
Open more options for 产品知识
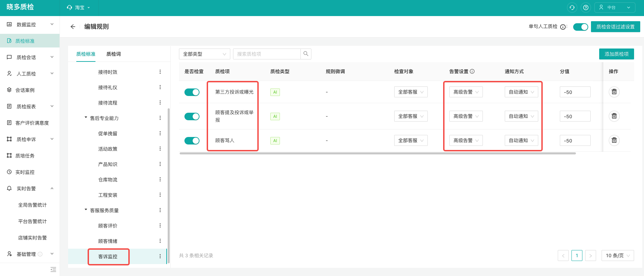tap(160, 164)
